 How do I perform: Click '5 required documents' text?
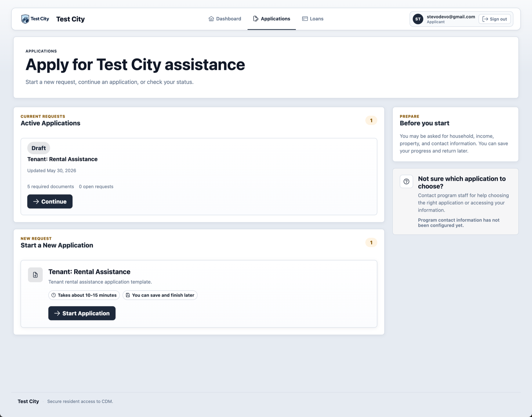(x=51, y=186)
